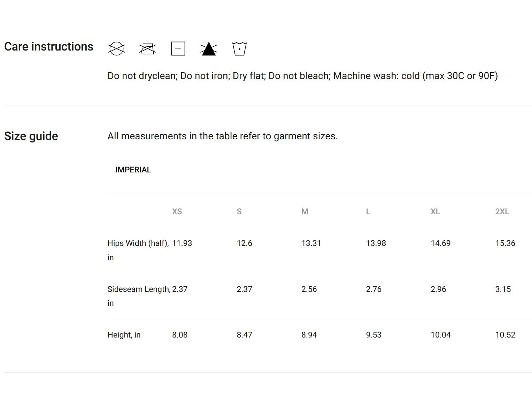Click the XS size column header

177,211
